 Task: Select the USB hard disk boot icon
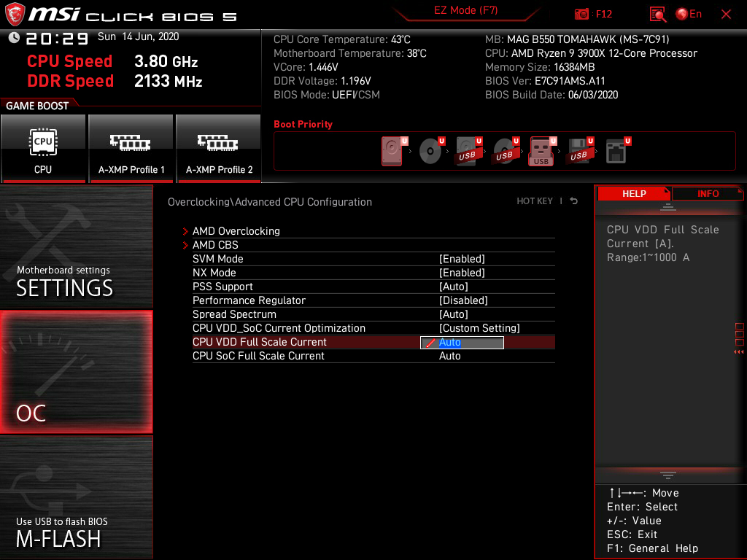click(468, 151)
